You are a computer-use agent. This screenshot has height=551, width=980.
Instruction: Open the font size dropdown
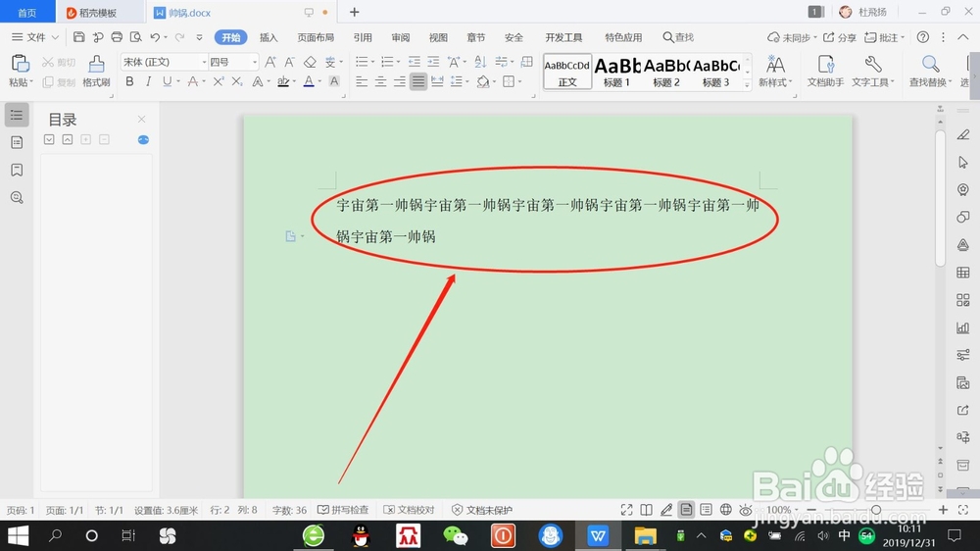(x=255, y=62)
